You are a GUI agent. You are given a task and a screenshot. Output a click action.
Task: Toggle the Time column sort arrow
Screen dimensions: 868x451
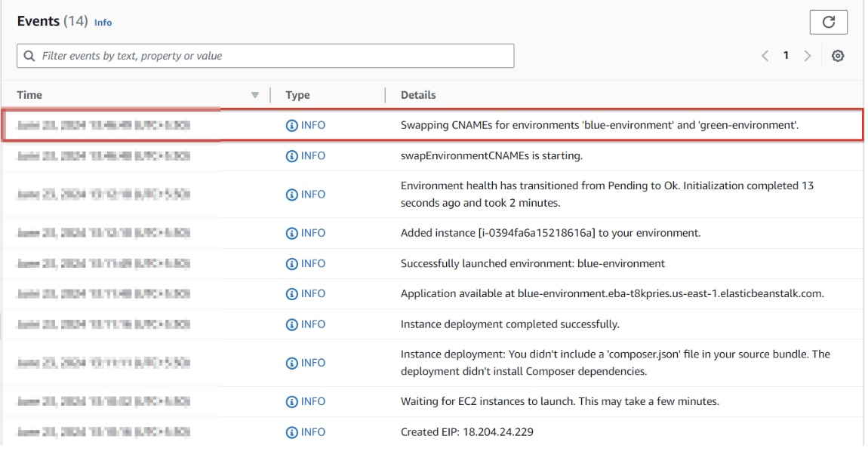pyautogui.click(x=254, y=96)
